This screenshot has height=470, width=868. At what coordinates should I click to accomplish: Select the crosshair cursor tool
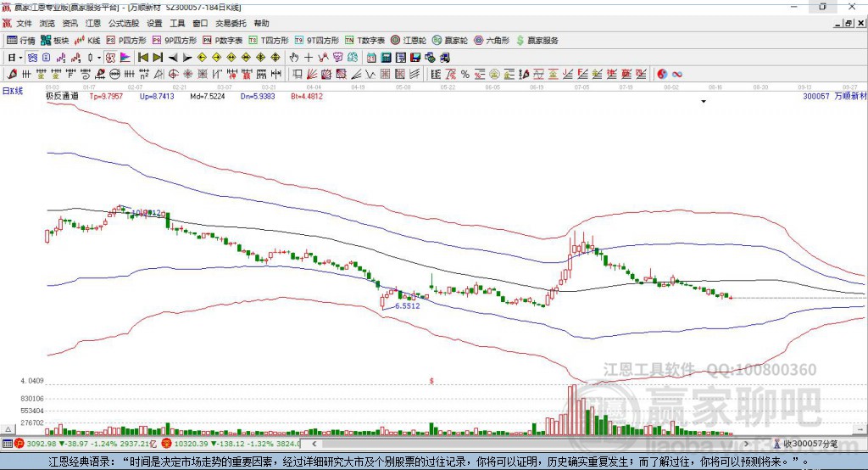pyautogui.click(x=309, y=58)
